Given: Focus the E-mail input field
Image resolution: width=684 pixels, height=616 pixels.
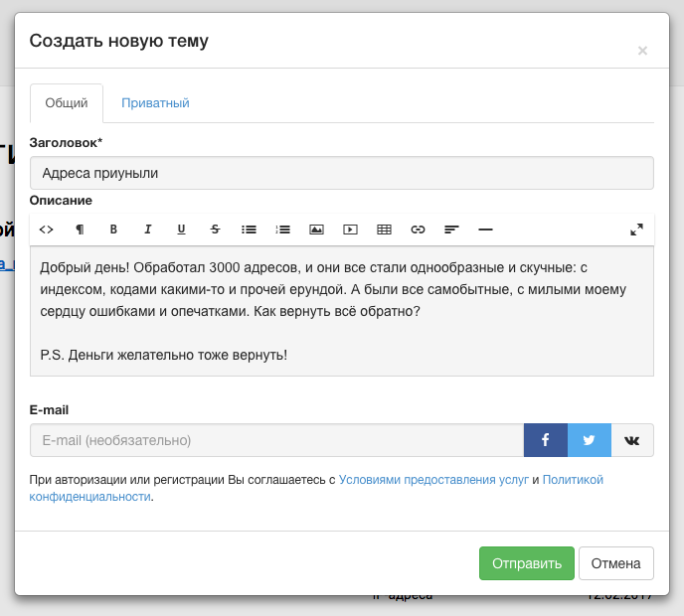Looking at the screenshot, I should 277,440.
